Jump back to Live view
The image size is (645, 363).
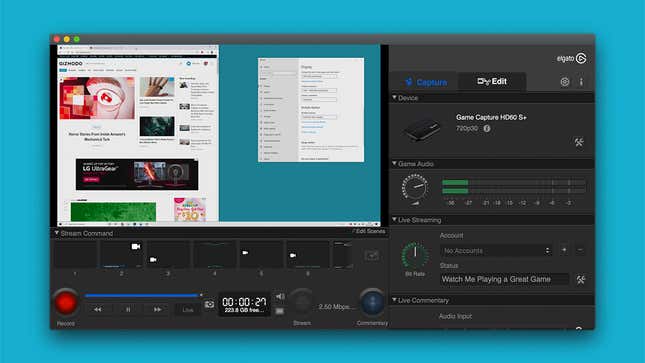tap(188, 309)
